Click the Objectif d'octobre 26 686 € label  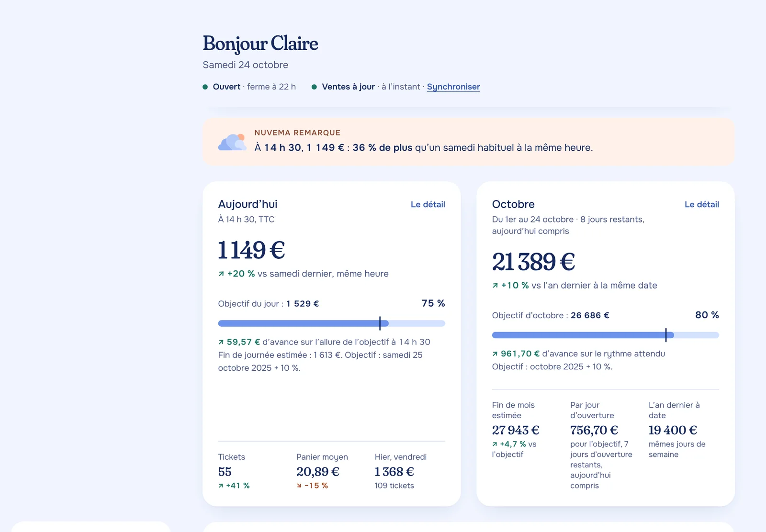551,315
